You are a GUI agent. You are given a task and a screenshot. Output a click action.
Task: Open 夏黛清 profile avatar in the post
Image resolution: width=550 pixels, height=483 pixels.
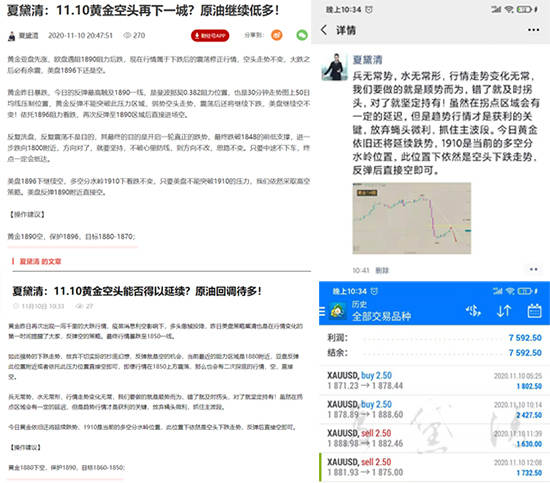335,67
